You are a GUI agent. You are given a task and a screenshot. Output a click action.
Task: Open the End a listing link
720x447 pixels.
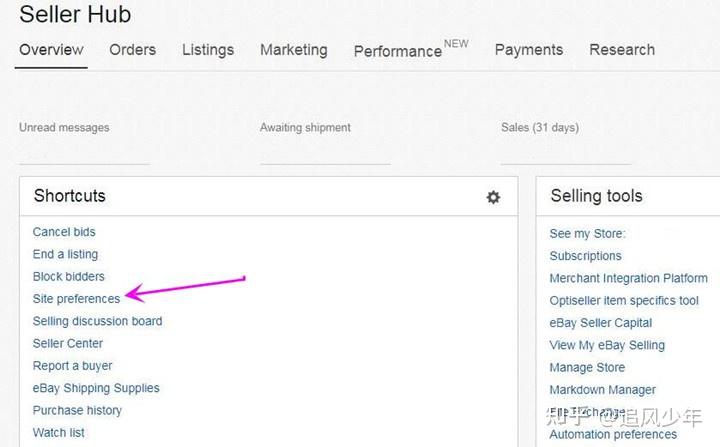(65, 254)
